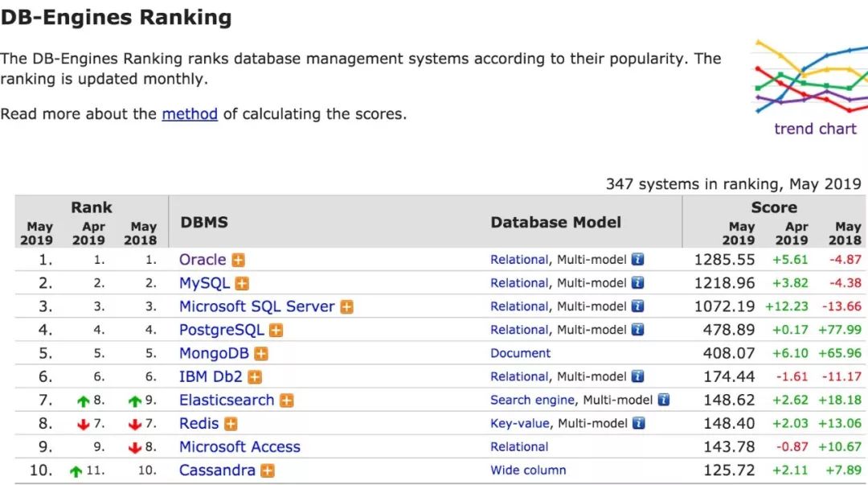
Task: Click Microsoft Access score 143.78
Action: tap(729, 446)
